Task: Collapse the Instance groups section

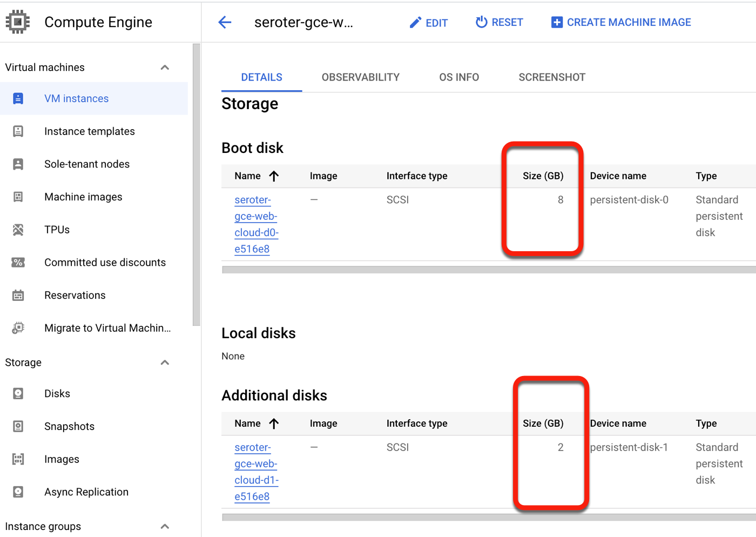Action: 165,526
